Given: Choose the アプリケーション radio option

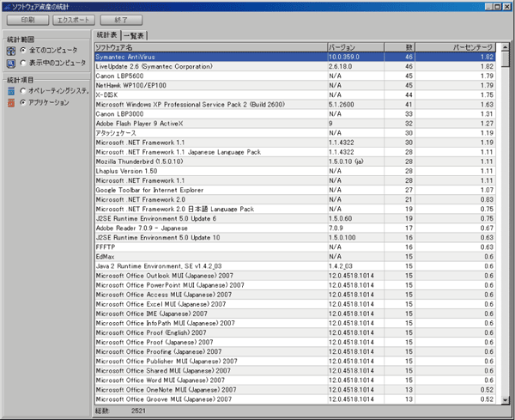Looking at the screenshot, I should coord(23,103).
